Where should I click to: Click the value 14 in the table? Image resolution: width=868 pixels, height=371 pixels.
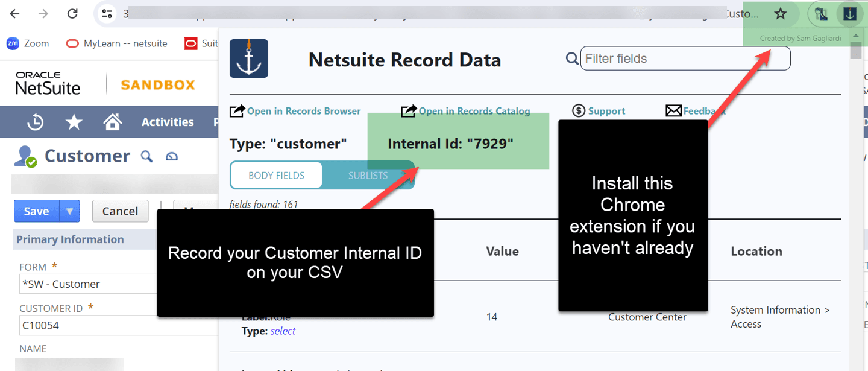[492, 317]
